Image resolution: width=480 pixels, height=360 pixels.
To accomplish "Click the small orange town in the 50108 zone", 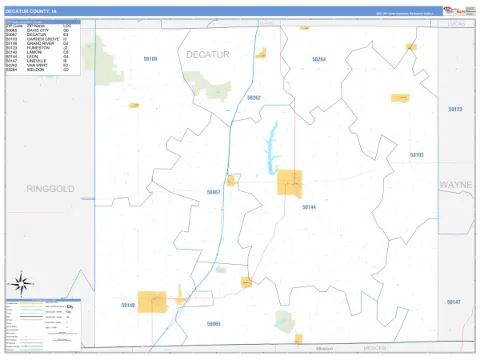I will [134, 106].
